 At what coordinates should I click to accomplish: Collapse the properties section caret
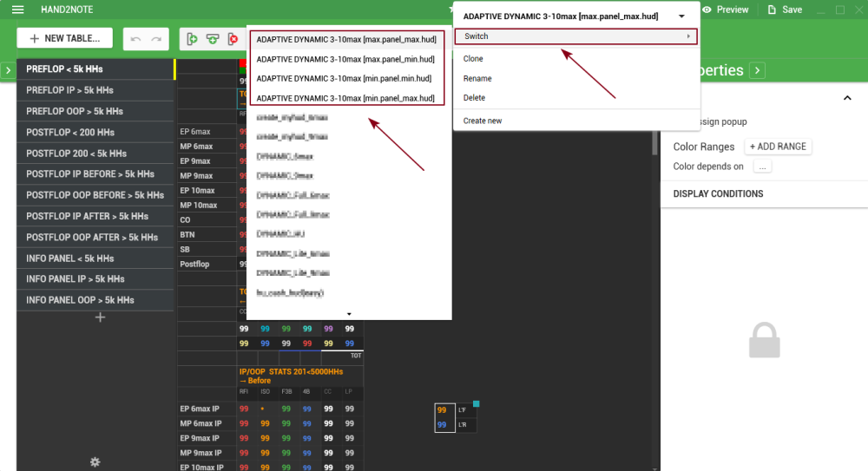pyautogui.click(x=847, y=98)
